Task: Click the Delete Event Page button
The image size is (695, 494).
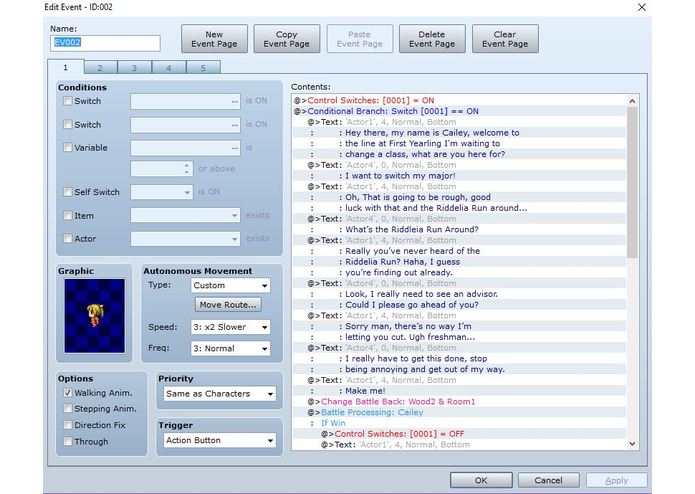Action: tap(432, 39)
